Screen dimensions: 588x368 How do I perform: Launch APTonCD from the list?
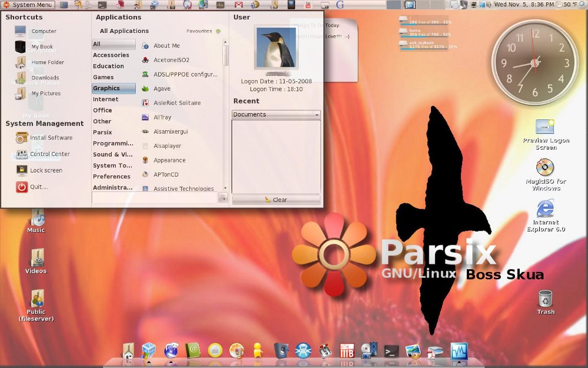[x=160, y=175]
